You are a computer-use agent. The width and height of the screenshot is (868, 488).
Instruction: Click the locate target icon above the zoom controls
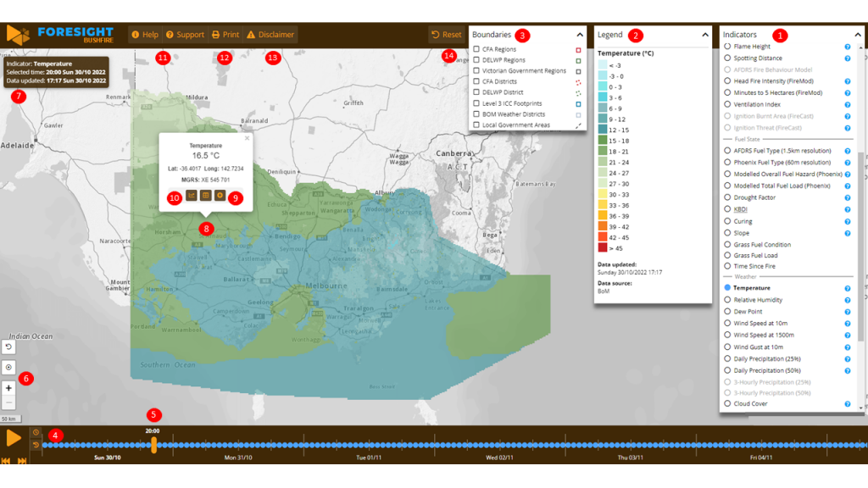[x=8, y=367]
